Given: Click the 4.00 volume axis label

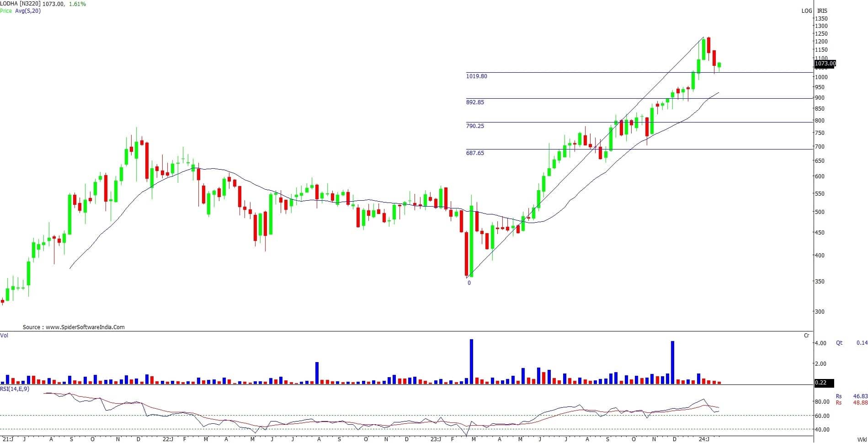Looking at the screenshot, I should (x=821, y=343).
